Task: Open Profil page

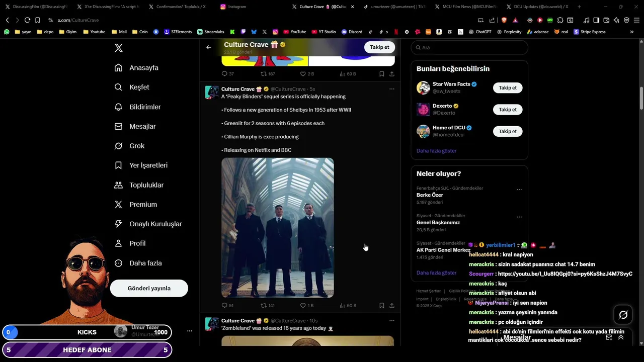Action: pyautogui.click(x=130, y=243)
